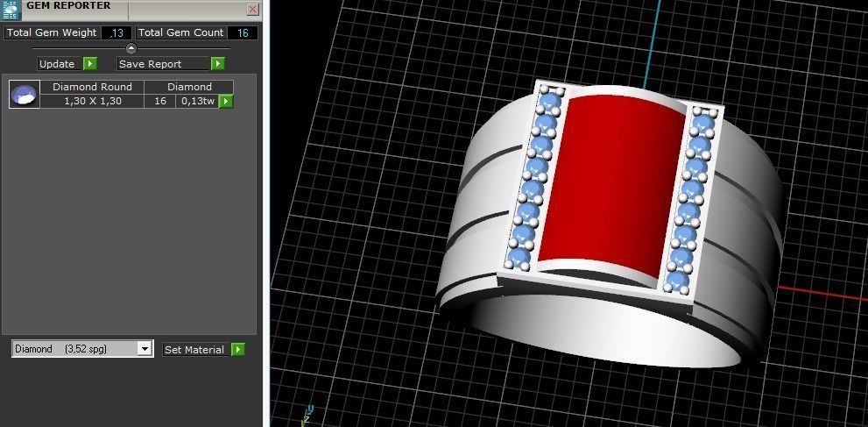
Task: Click the Diamond material header cell
Action: (189, 87)
